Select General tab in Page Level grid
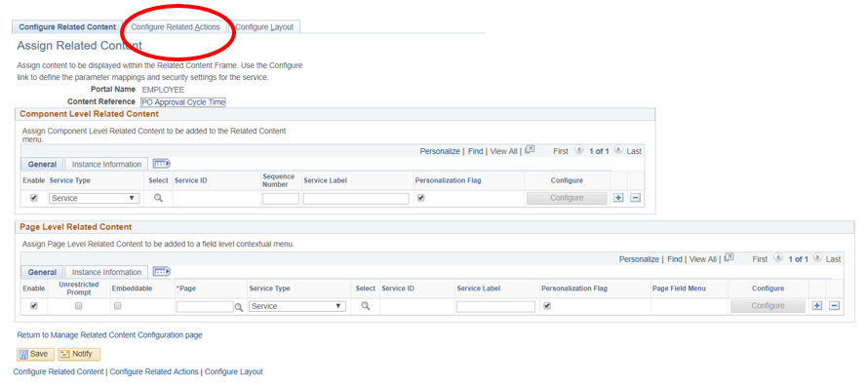This screenshot has width=868, height=386. [x=43, y=272]
